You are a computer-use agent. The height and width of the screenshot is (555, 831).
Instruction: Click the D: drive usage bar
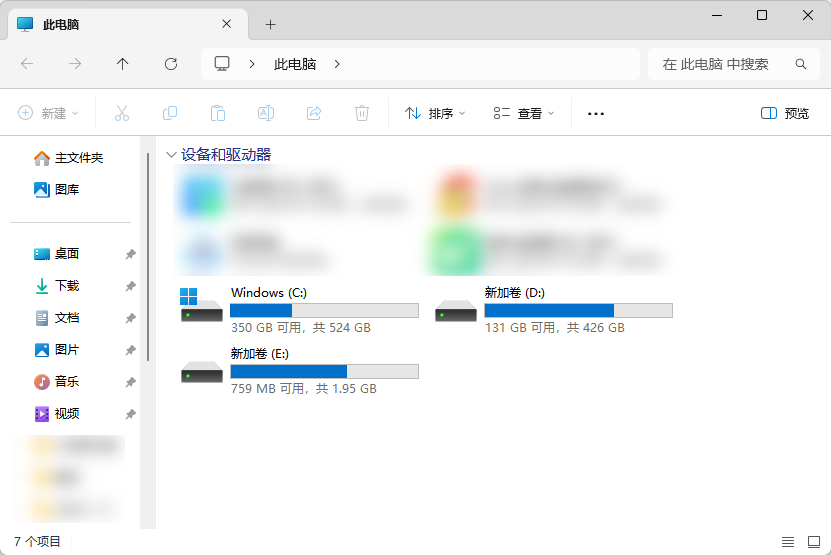(578, 311)
